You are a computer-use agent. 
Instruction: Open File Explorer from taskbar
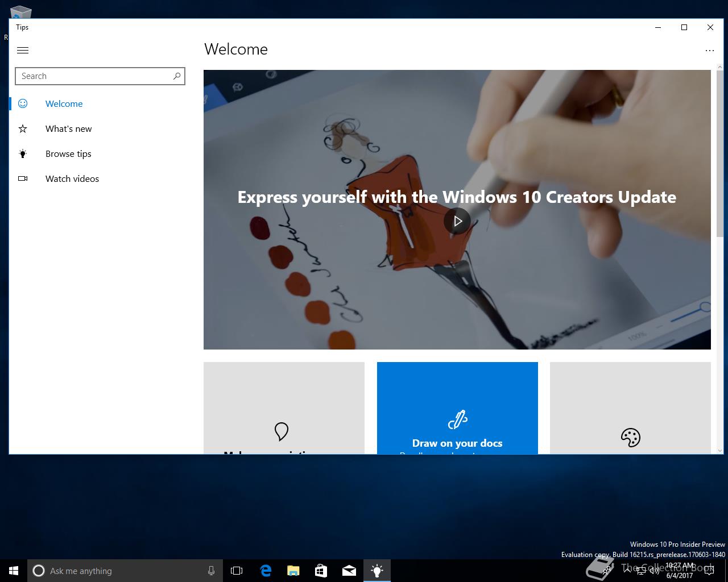[293, 571]
